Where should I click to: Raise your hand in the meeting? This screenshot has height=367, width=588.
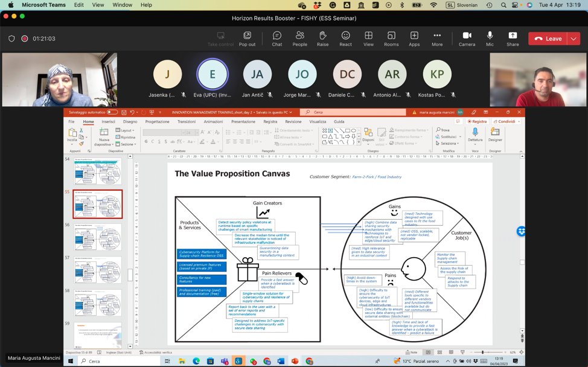coord(322,39)
